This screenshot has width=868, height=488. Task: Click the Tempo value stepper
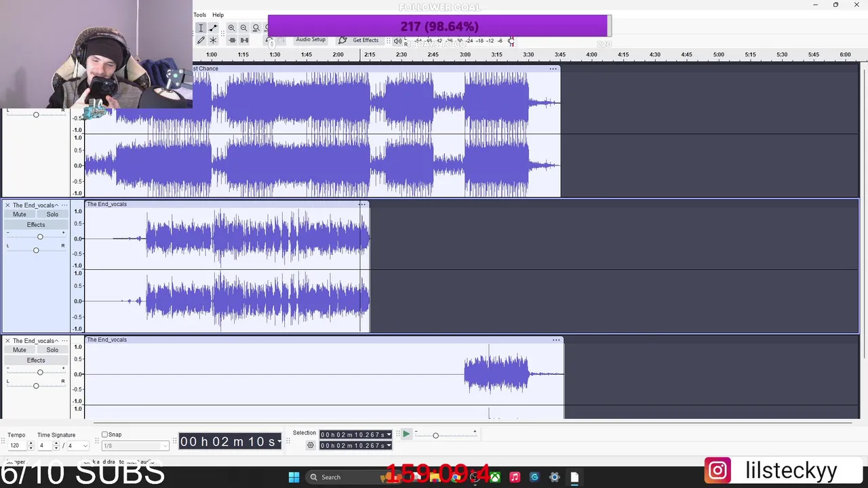tap(31, 445)
